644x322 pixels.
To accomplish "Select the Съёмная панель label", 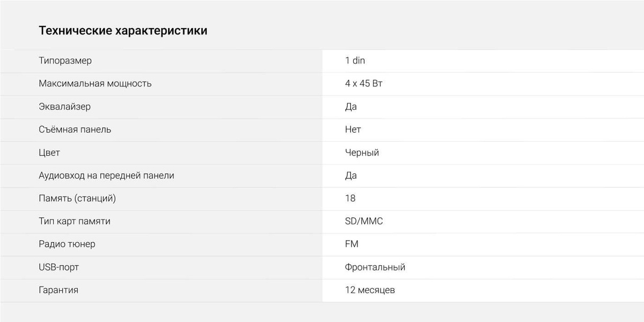I will pos(75,129).
